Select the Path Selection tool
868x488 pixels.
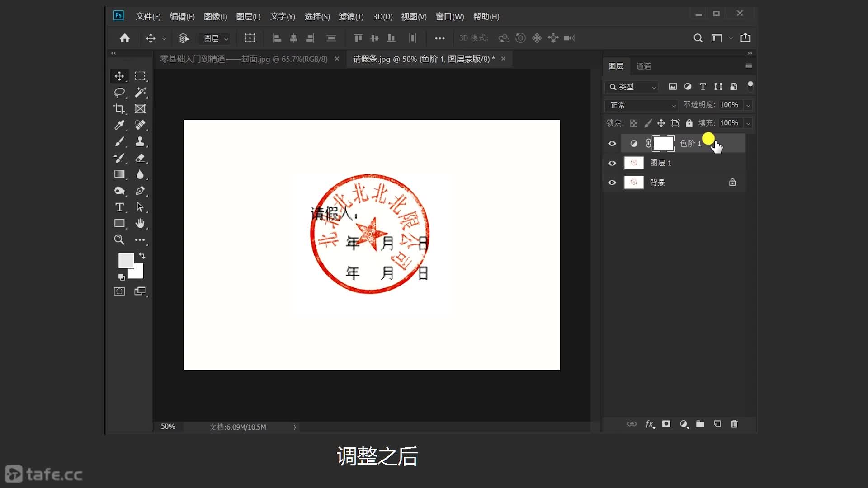pyautogui.click(x=140, y=207)
